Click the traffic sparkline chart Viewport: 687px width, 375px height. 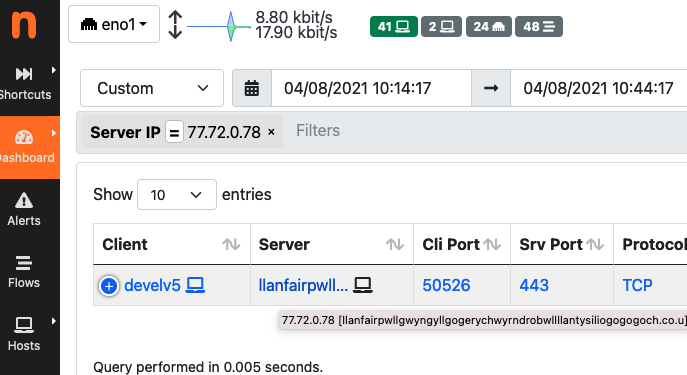tap(219, 26)
